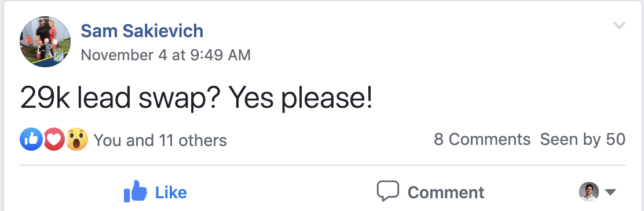Click the blue thumbs-up reaction icon
The width and height of the screenshot is (644, 211).
tap(31, 139)
